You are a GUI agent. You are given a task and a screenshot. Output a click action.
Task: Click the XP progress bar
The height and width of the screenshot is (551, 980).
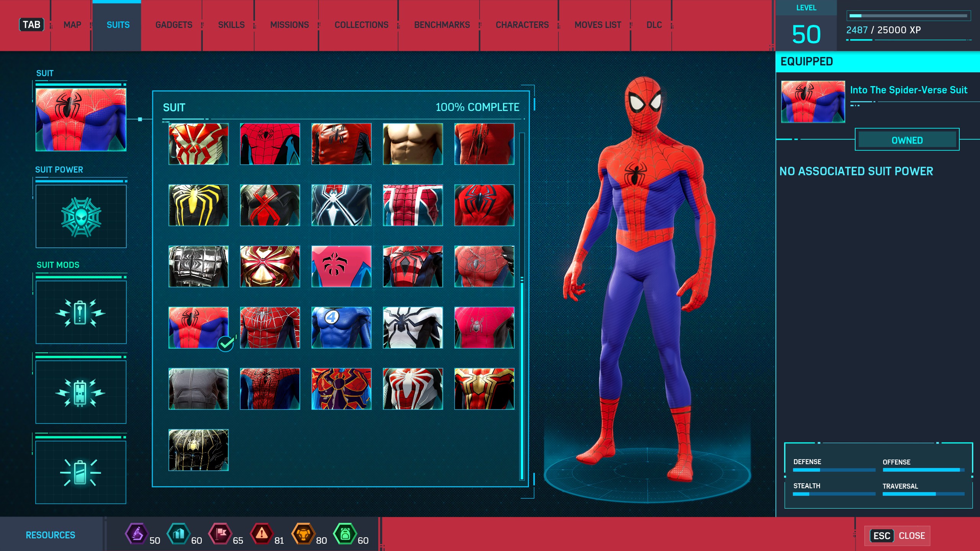click(x=908, y=16)
